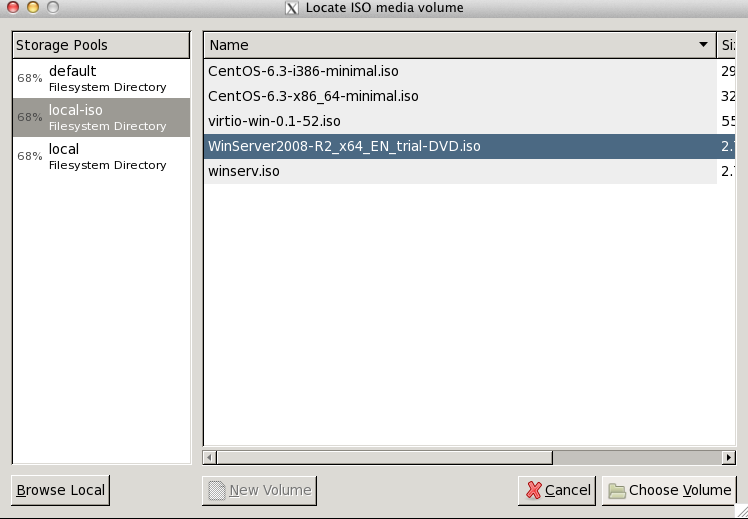
Task: Click the Browse Local button
Action: (61, 490)
